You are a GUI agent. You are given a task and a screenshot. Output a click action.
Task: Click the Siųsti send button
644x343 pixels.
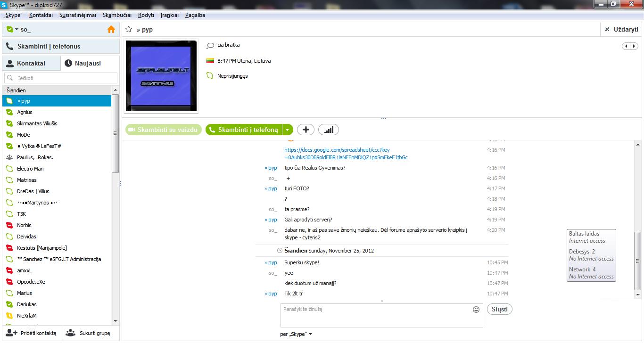pos(500,309)
